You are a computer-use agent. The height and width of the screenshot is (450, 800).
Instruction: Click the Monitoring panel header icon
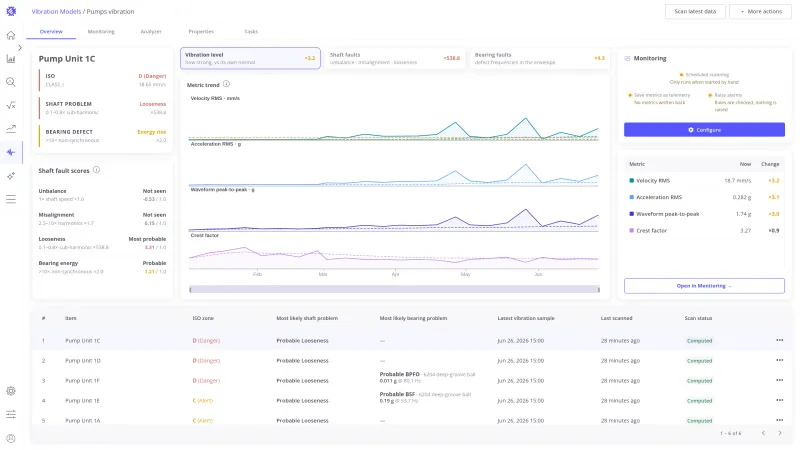[x=627, y=58]
